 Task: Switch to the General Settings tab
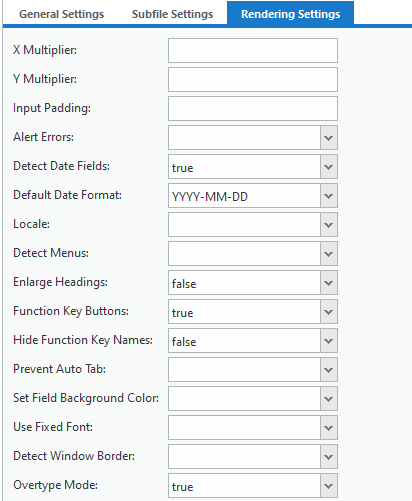coord(61,14)
